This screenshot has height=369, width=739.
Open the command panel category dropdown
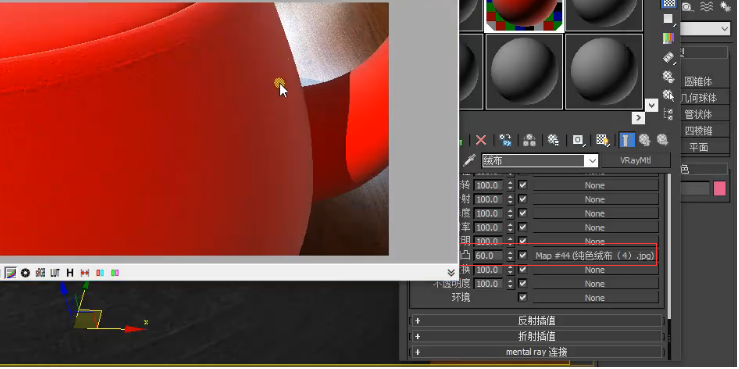click(x=725, y=29)
